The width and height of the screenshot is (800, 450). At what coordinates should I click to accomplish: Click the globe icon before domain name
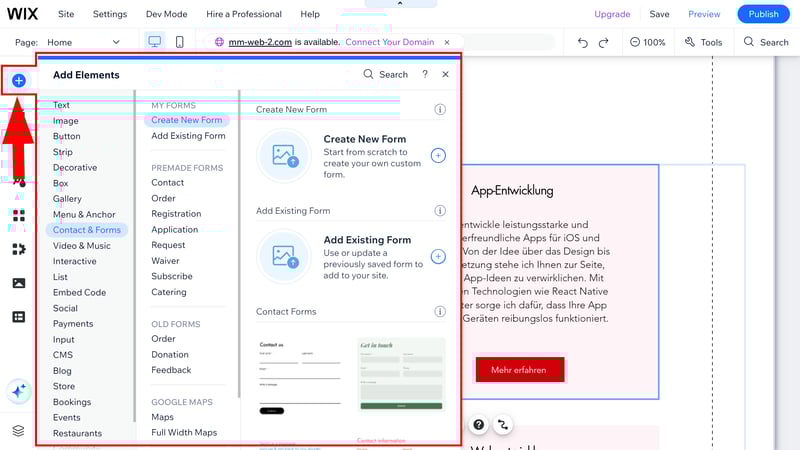(219, 42)
